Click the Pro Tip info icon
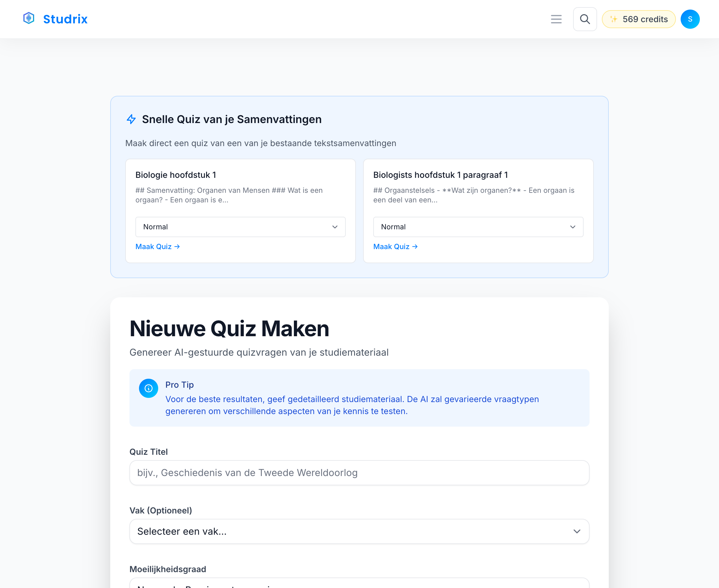This screenshot has width=719, height=588. (x=149, y=388)
